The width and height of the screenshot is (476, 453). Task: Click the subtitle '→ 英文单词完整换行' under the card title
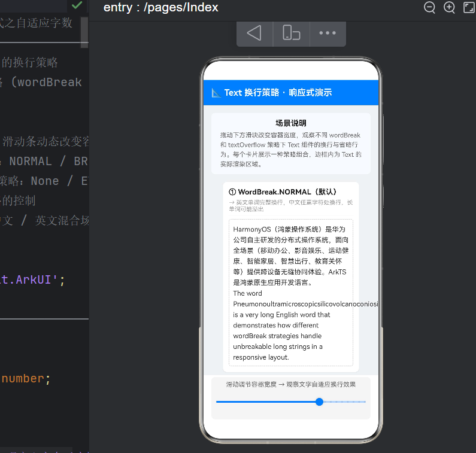click(290, 206)
